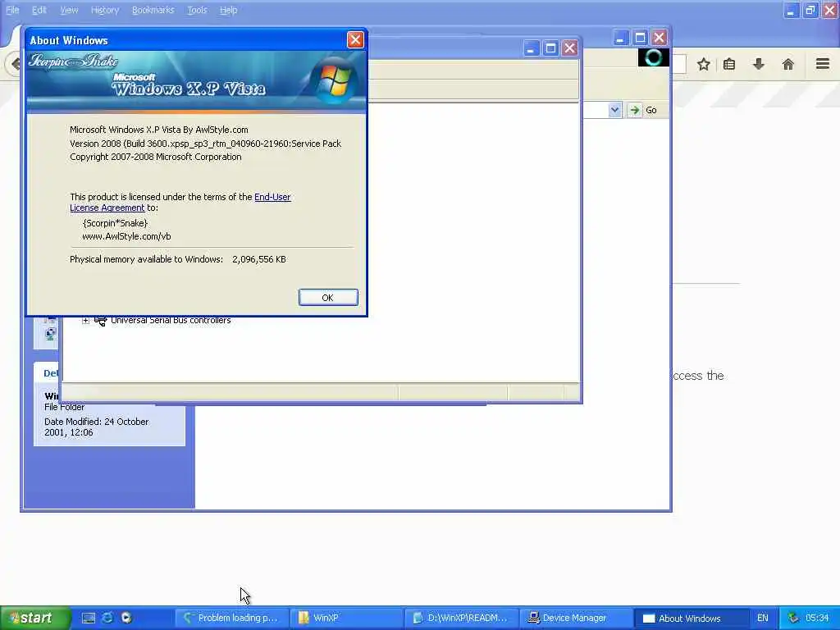Switch to D:\WinXP\README taskbar button
Image resolution: width=840 pixels, height=630 pixels.
(x=461, y=618)
